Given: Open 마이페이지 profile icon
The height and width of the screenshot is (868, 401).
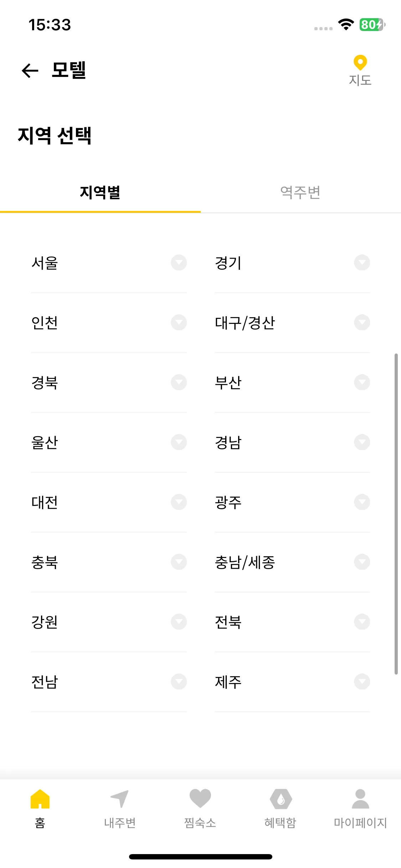Looking at the screenshot, I should pos(360,799).
